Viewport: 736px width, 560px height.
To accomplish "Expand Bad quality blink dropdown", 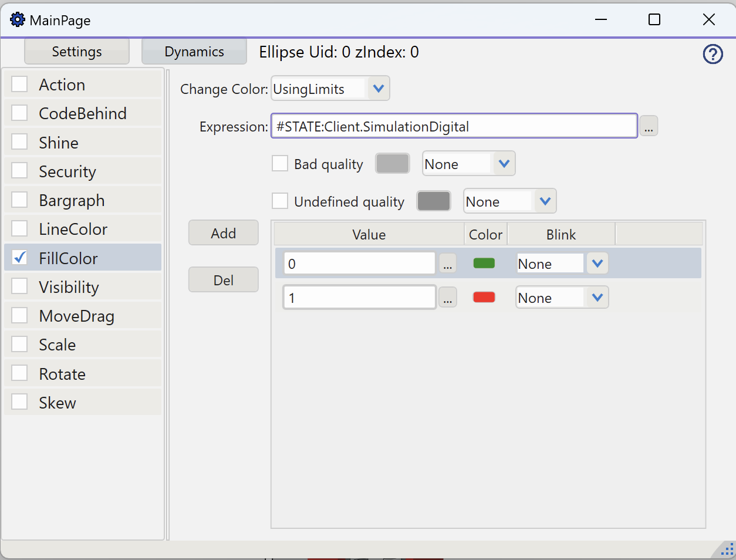I will [x=504, y=164].
